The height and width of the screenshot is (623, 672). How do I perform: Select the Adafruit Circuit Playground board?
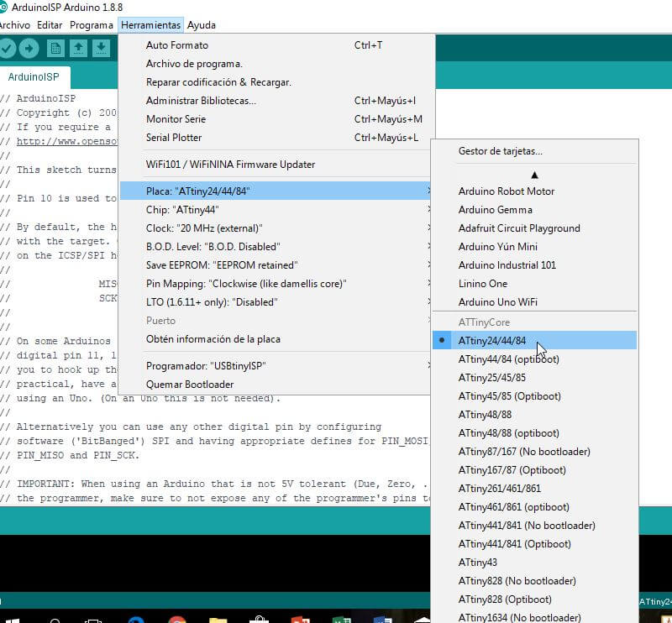[x=534, y=228]
